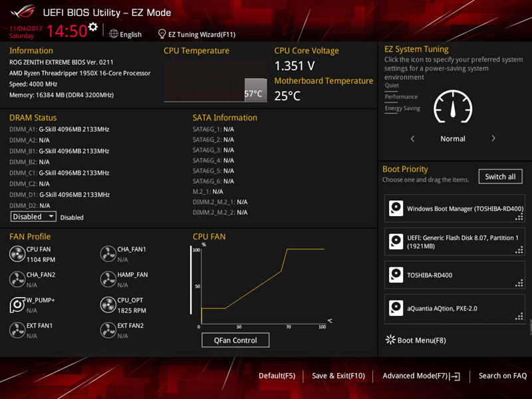The height and width of the screenshot is (399, 532).
Task: Click CPU_OPT 1825 RPM reading
Action: (x=132, y=311)
